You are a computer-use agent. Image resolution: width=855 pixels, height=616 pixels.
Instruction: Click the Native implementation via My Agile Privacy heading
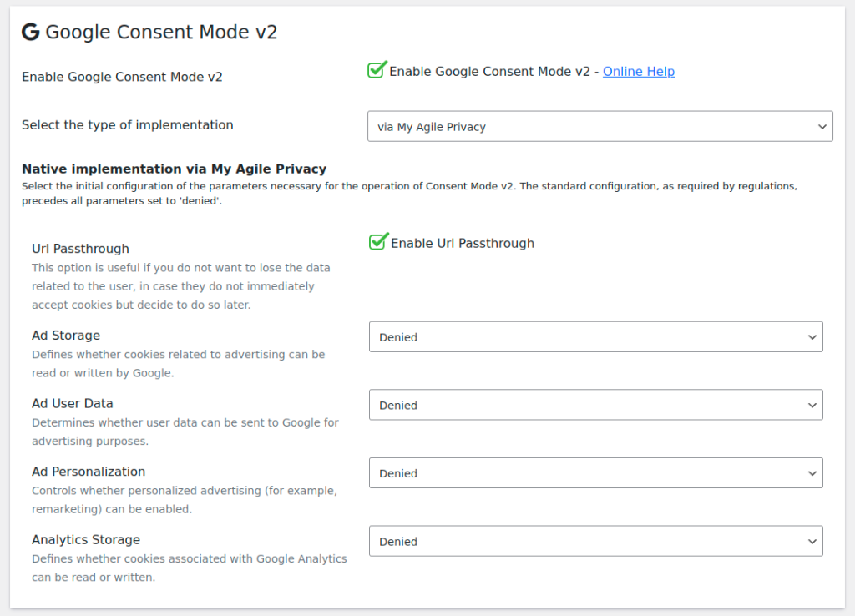click(x=173, y=169)
